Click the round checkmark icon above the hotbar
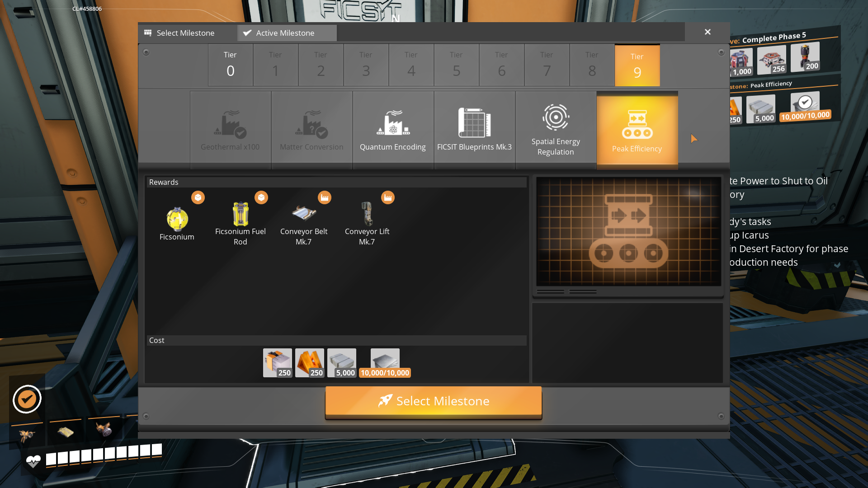868x488 pixels. click(27, 399)
